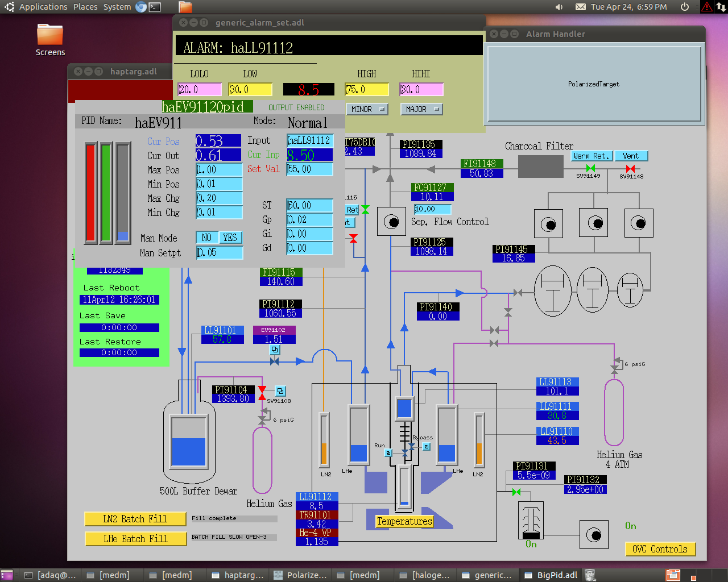Viewport: 728px width, 582px height.
Task: Click the Charcoal Filter gray block
Action: (x=540, y=167)
